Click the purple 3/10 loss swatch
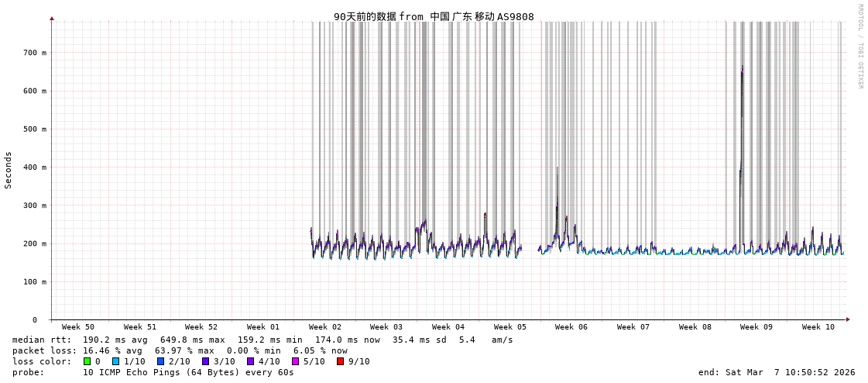Image resolution: width=868 pixels, height=383 pixels. click(x=206, y=361)
